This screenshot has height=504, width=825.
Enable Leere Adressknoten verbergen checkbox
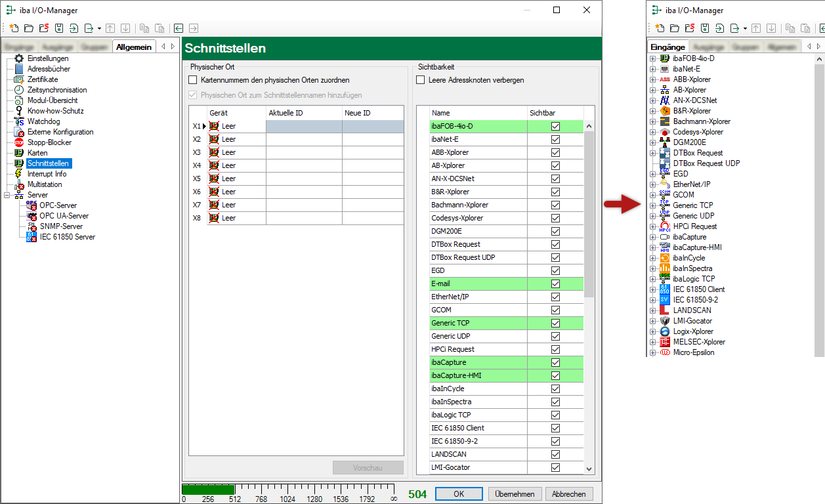point(421,80)
